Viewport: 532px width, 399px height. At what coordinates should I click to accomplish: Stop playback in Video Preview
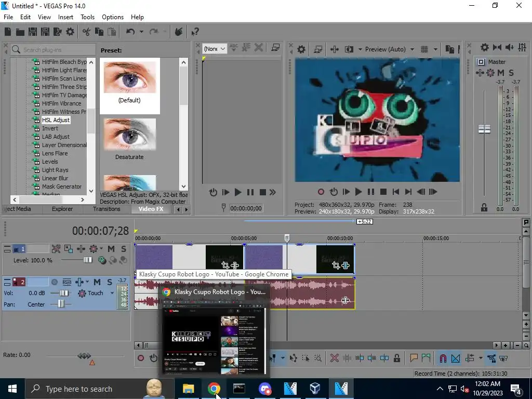pyautogui.click(x=383, y=192)
